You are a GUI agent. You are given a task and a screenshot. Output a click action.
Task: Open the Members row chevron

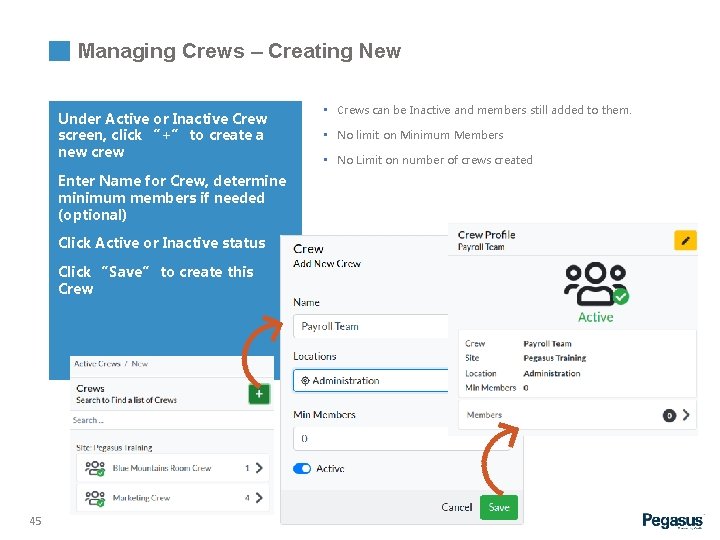pos(687,415)
